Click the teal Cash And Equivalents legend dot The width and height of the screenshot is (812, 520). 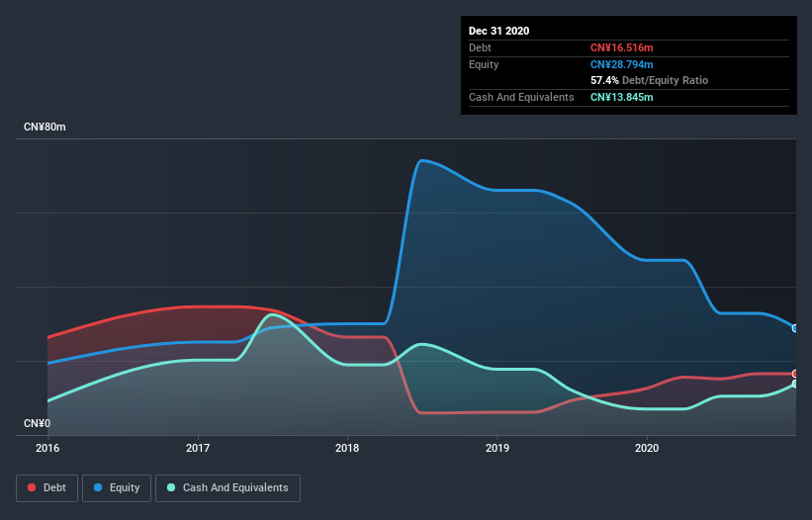tap(171, 487)
